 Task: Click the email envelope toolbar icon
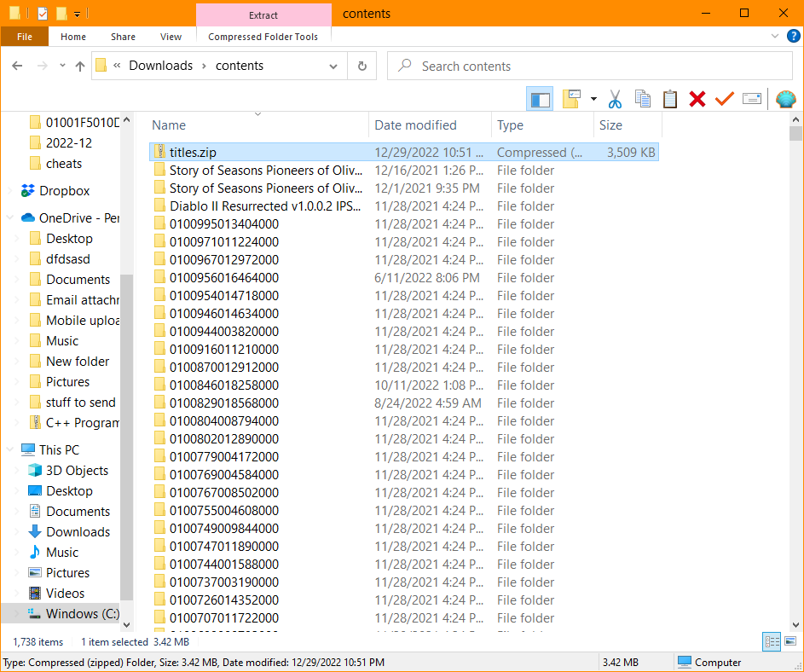752,98
